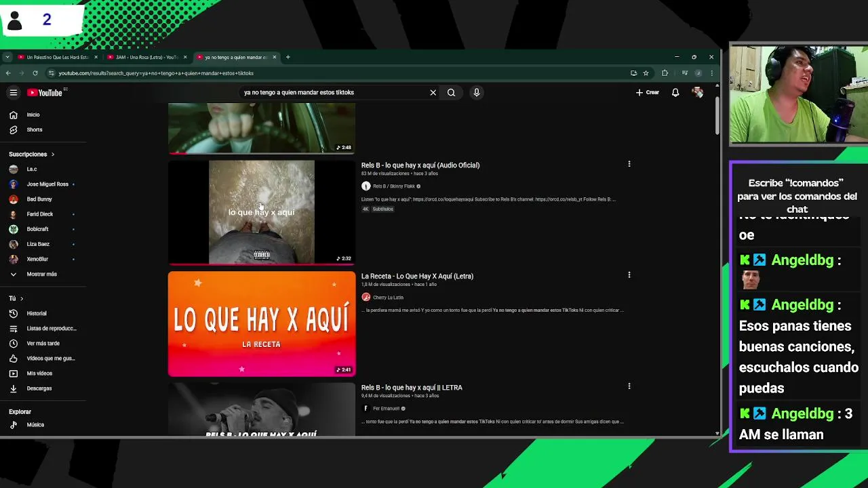
Task: Open Descargas in sidebar
Action: click(x=39, y=388)
